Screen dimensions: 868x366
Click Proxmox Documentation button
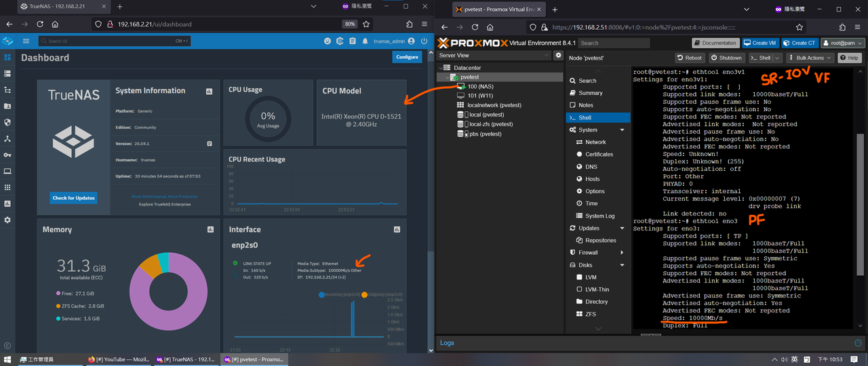(x=715, y=43)
